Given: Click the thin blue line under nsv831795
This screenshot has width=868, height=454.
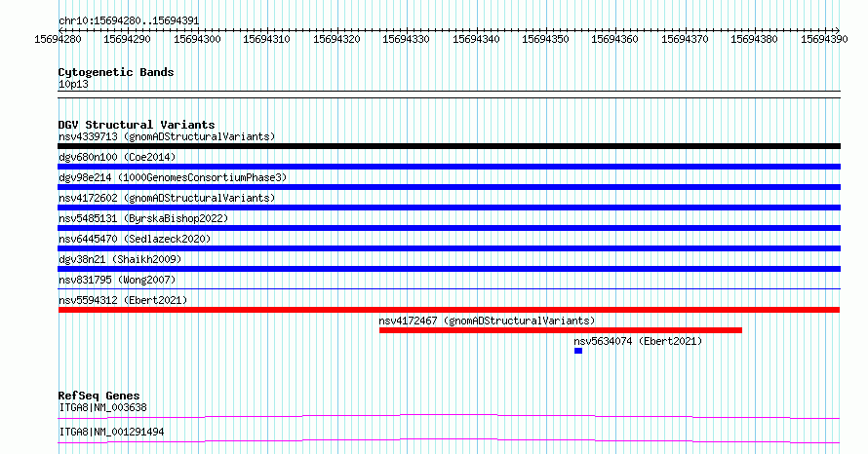Looking at the screenshot, I should tap(449, 288).
